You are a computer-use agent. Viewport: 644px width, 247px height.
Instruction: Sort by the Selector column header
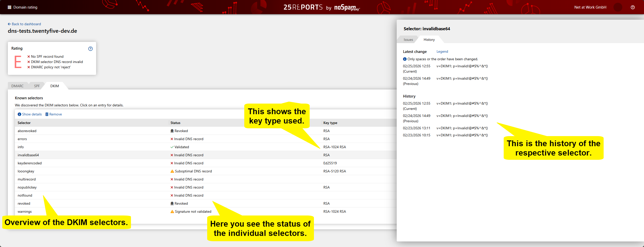coord(24,123)
